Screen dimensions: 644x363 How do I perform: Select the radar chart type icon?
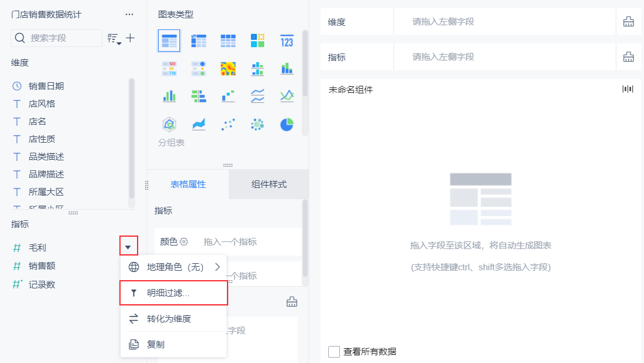tap(169, 124)
